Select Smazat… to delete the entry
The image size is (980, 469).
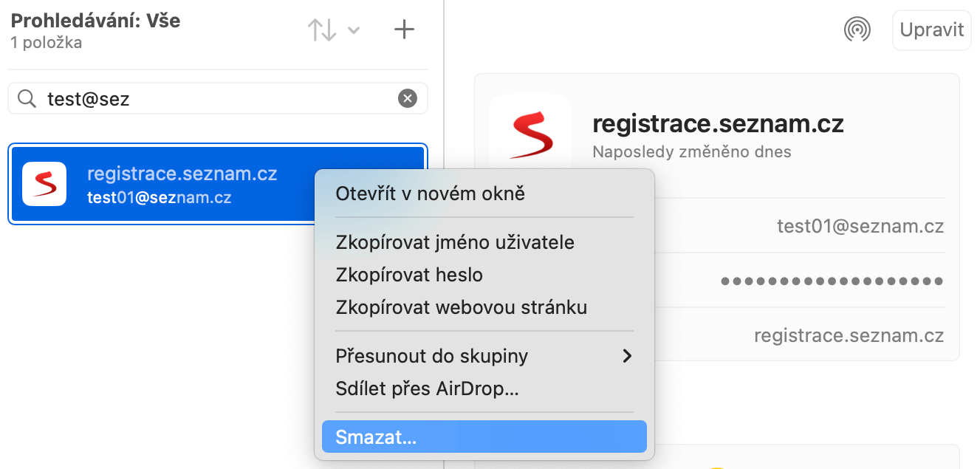click(x=376, y=437)
